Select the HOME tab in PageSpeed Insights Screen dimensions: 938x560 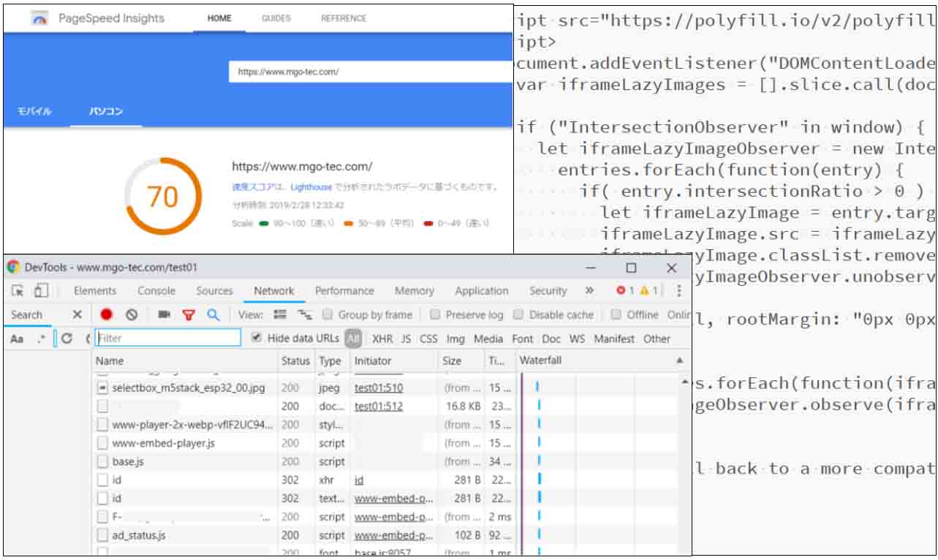pos(219,19)
